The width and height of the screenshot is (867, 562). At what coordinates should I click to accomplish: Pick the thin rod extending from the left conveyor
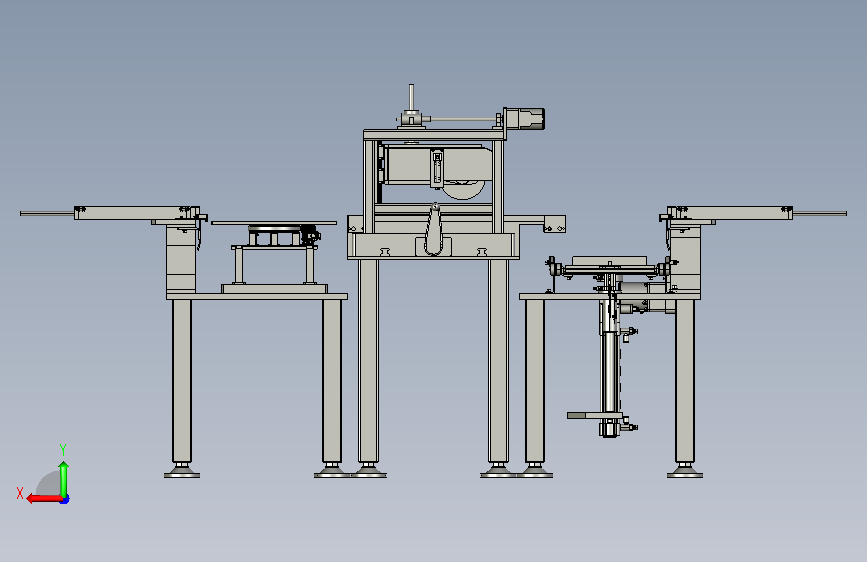point(47,214)
